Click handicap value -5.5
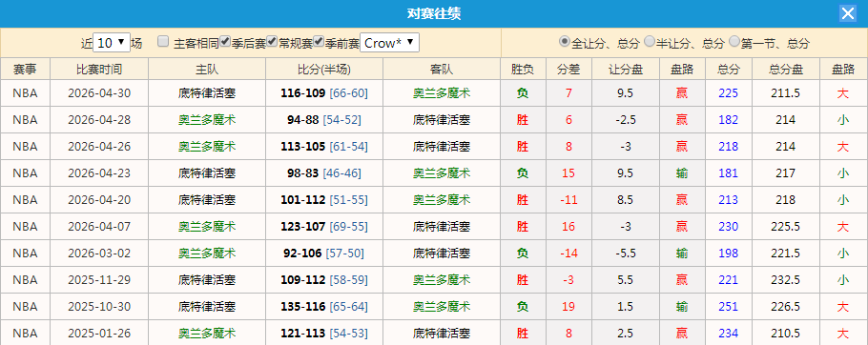The width and height of the screenshot is (868, 345). 626,254
